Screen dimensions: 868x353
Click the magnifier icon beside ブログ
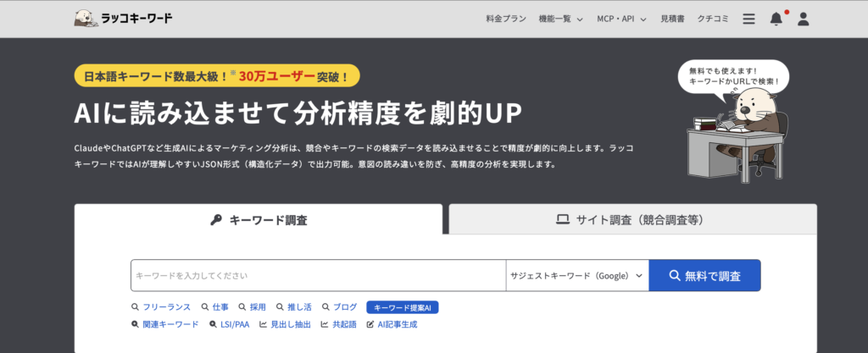(x=325, y=307)
